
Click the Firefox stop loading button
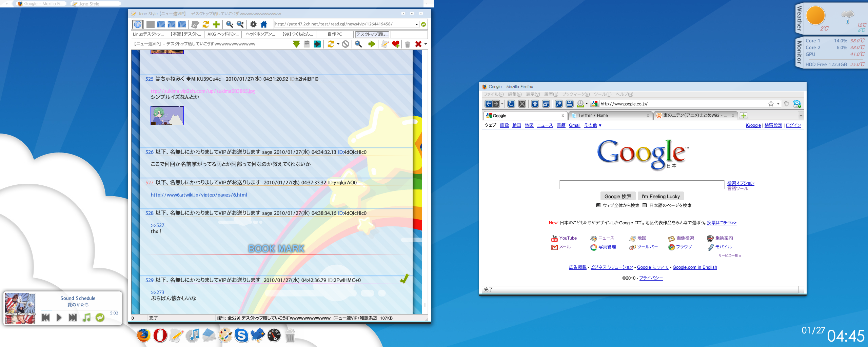coord(522,104)
